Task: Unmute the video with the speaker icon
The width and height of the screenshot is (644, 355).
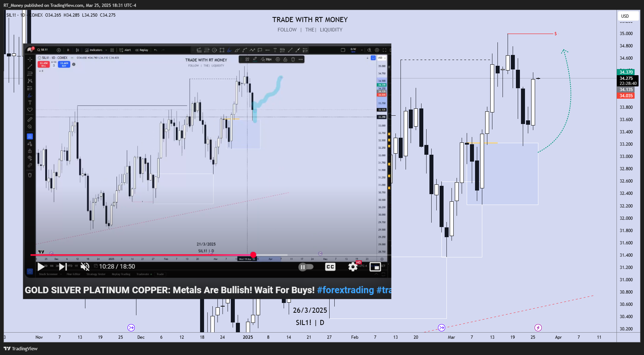Action: coord(85,267)
